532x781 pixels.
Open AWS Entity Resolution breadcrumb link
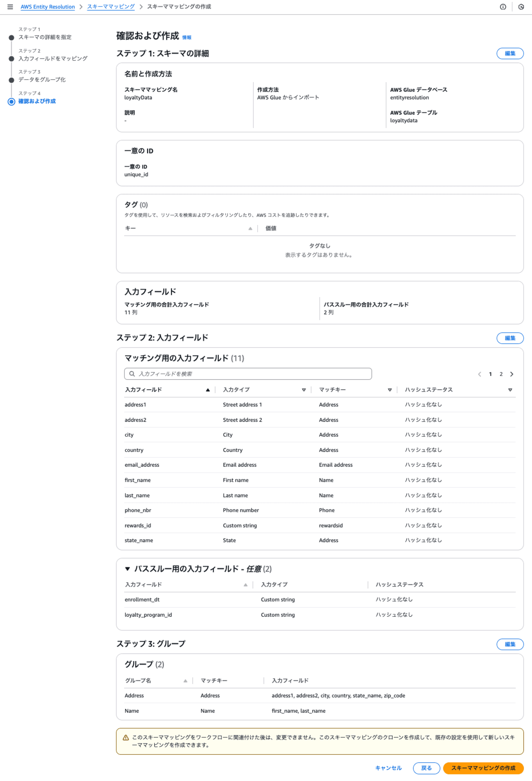(x=48, y=7)
